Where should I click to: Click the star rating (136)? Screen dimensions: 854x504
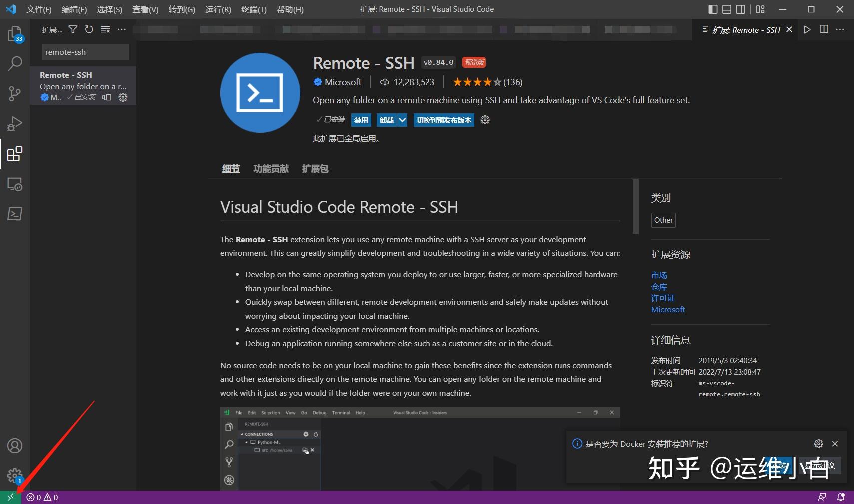pos(487,82)
